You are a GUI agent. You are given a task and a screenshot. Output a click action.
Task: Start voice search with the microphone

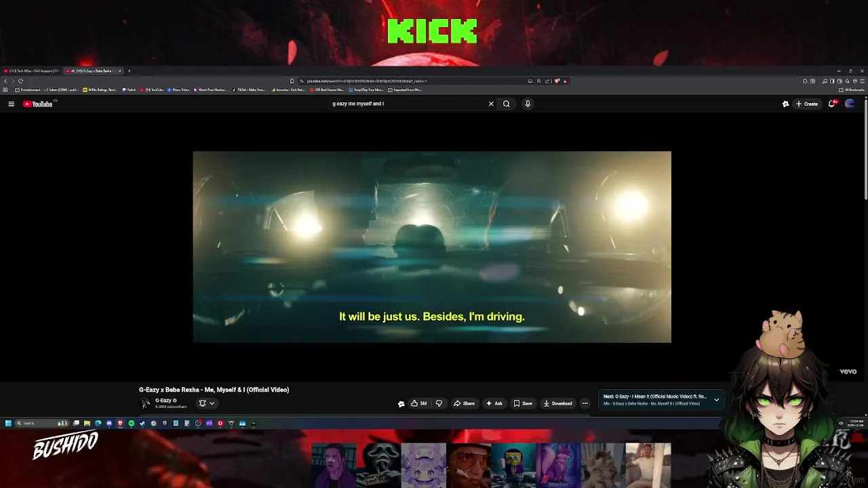(528, 104)
